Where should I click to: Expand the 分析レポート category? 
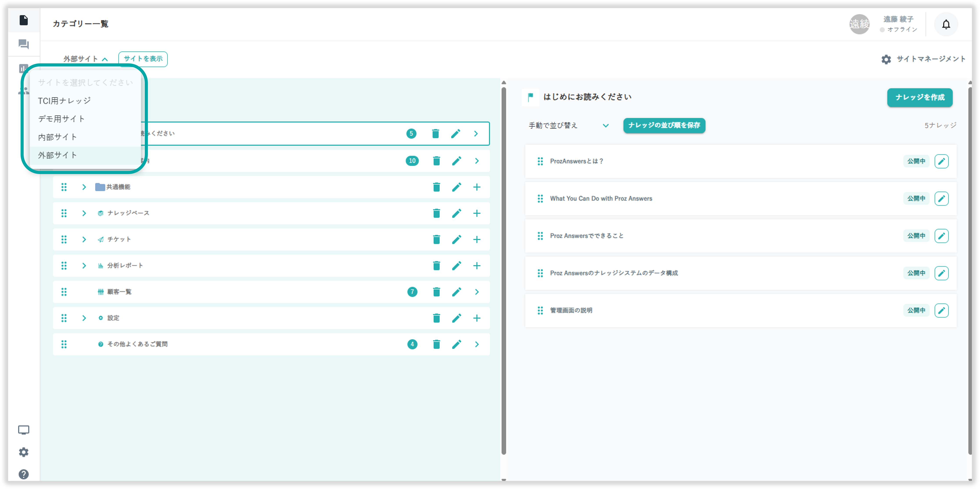click(84, 266)
